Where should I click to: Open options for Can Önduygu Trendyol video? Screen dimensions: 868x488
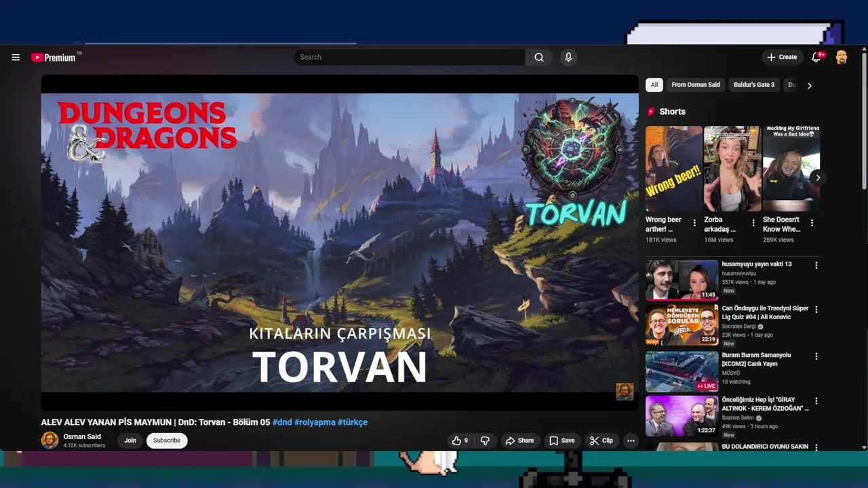click(x=816, y=310)
